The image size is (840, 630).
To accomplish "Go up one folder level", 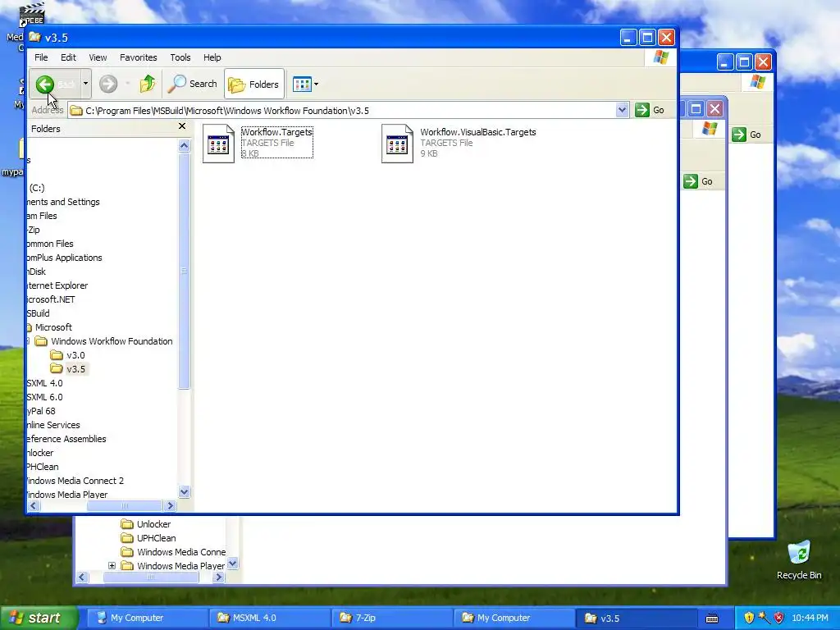I will click(x=148, y=84).
